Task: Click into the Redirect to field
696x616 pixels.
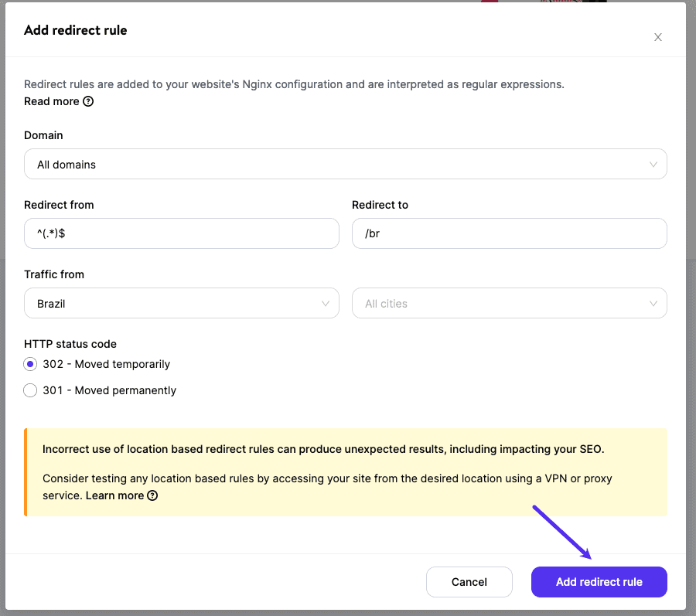Action: point(509,233)
